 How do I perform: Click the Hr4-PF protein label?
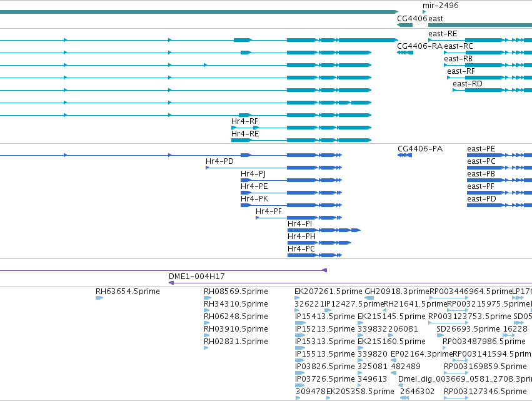[269, 211]
